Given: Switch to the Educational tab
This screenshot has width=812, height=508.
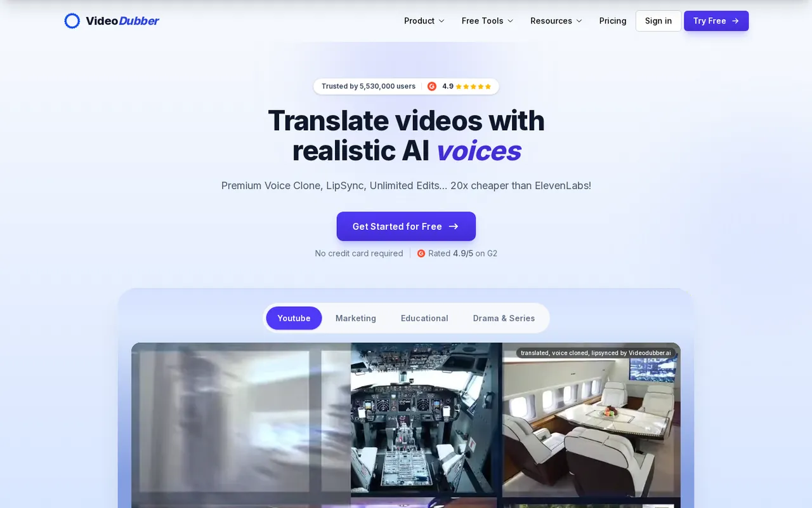Looking at the screenshot, I should tap(424, 318).
